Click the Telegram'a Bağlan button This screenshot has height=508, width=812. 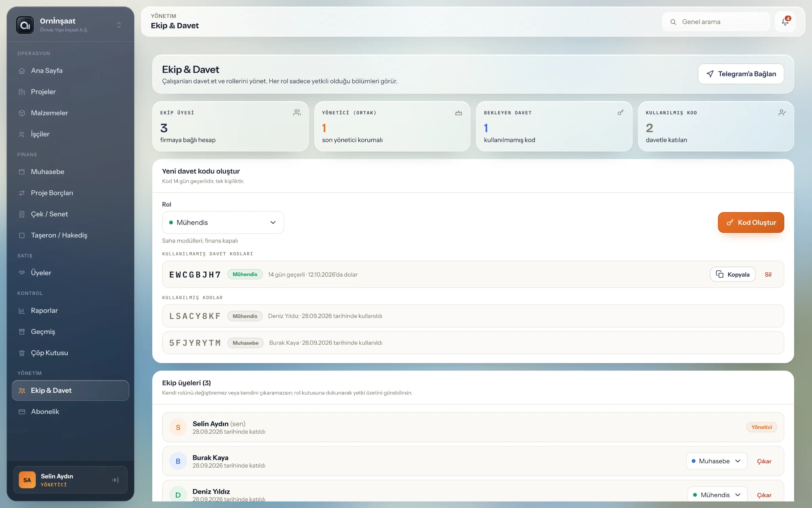click(x=741, y=74)
